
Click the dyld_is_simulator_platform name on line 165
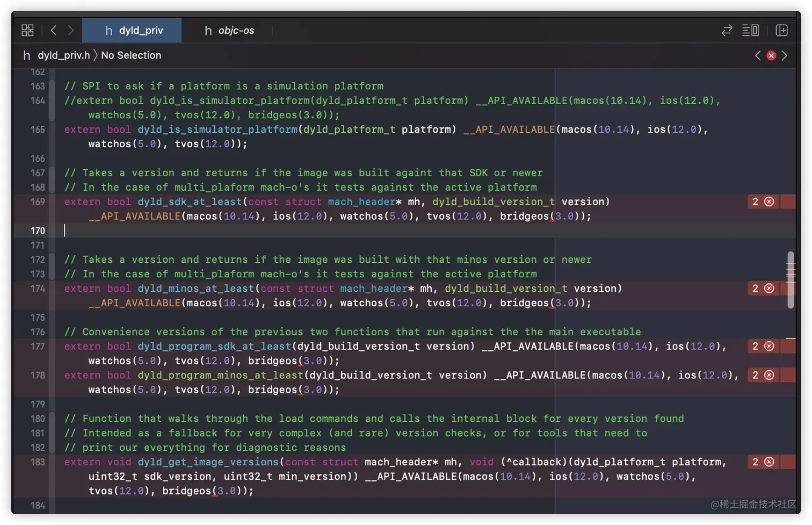218,130
